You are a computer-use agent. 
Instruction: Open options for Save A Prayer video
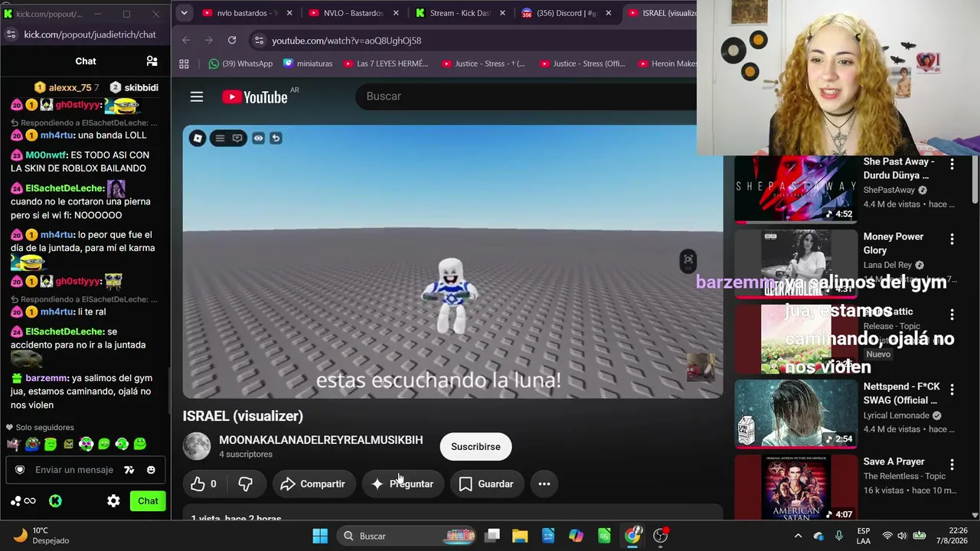coord(952,464)
